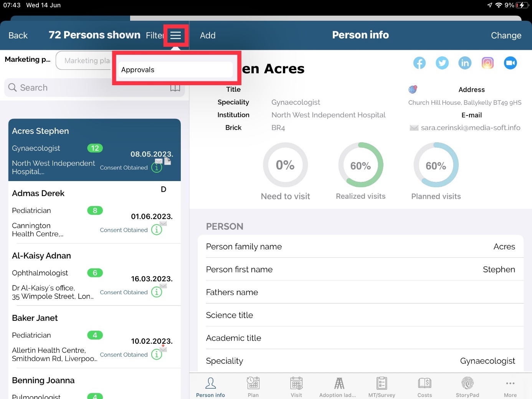Tap the Add button
This screenshot has height=399, width=532.
208,35
